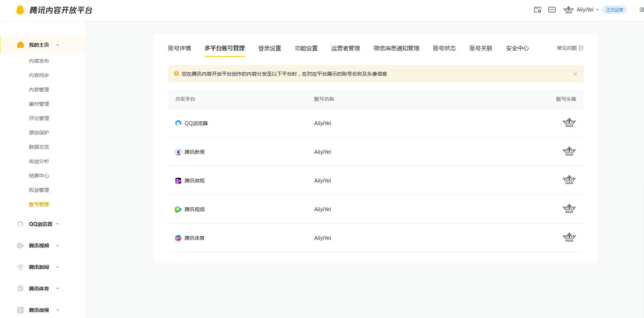644x318 pixels.
Task: Click the 腾讯内容开放平台 title text
Action: (x=61, y=10)
